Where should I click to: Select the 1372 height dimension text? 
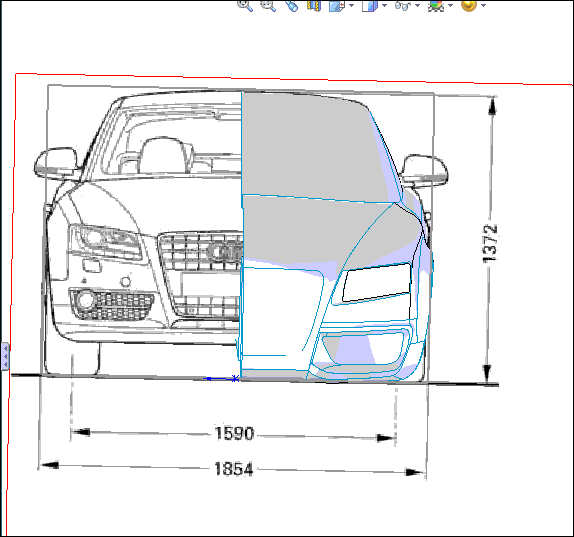click(490, 243)
